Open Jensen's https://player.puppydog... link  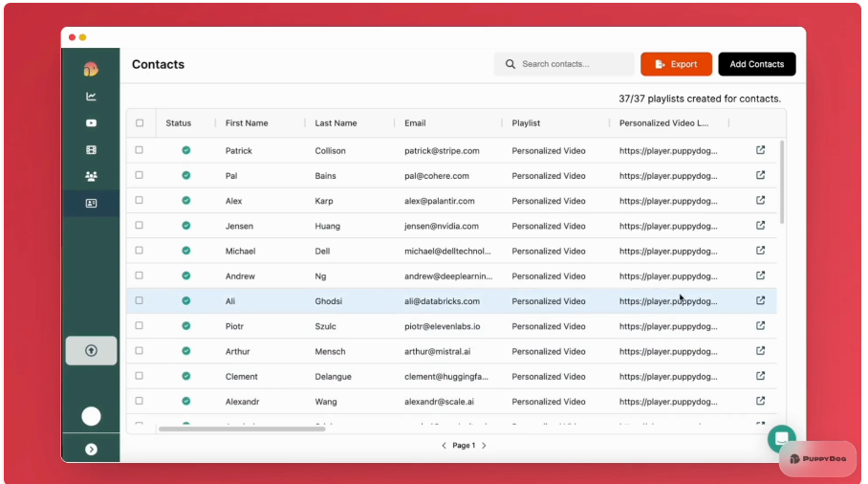(668, 226)
